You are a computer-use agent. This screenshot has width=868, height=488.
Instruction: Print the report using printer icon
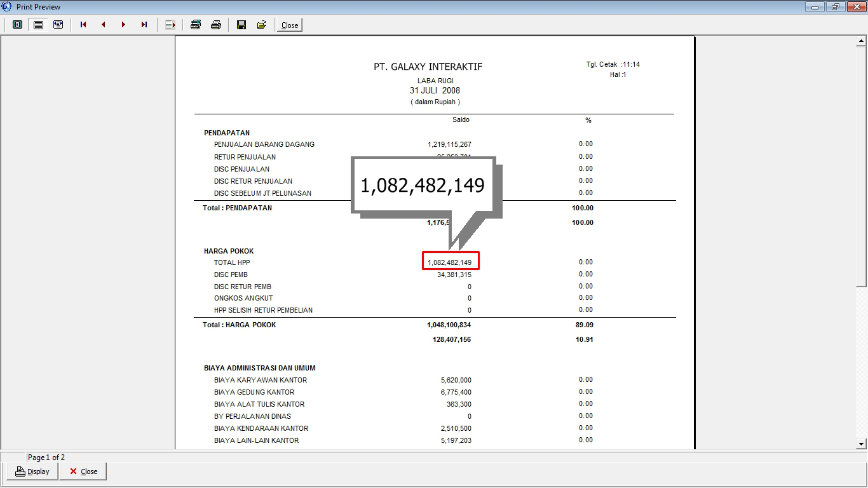pyautogui.click(x=216, y=25)
